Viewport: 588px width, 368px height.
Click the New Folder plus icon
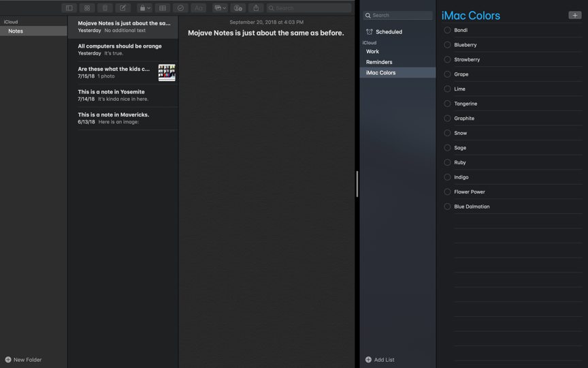pos(8,359)
